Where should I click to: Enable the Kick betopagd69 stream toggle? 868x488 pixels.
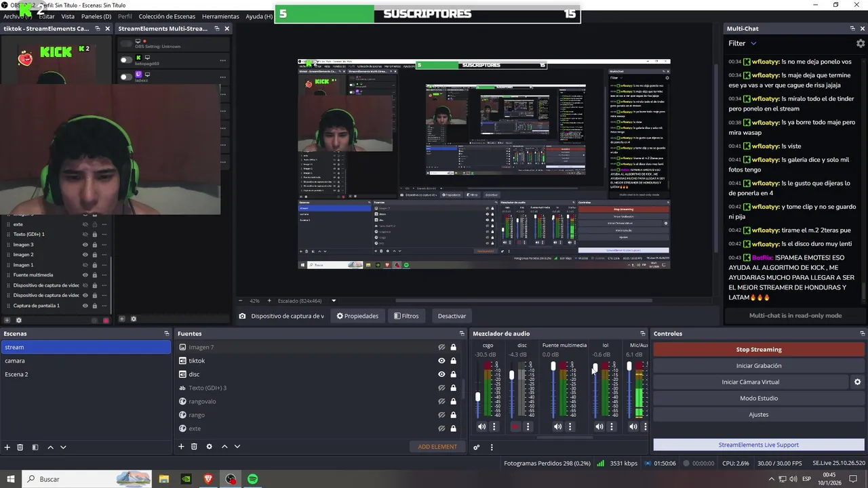coord(125,60)
